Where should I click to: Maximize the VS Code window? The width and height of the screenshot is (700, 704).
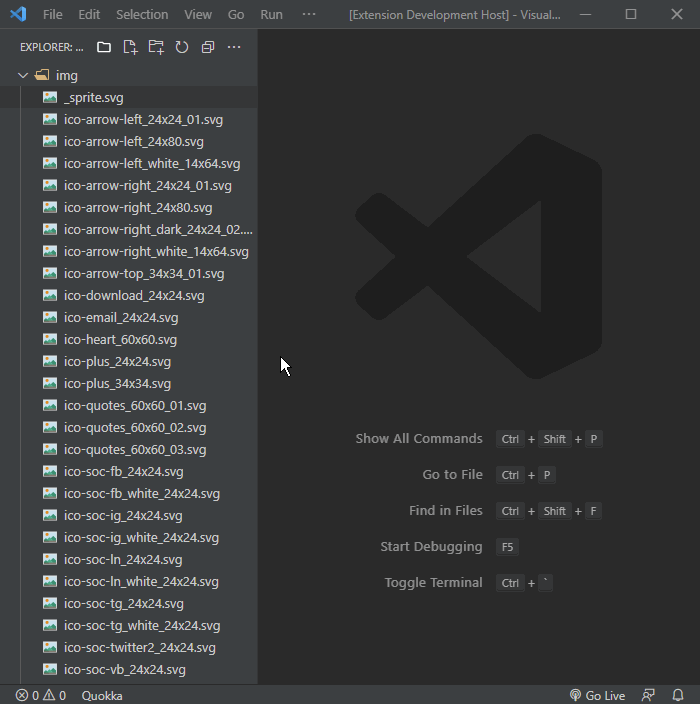(631, 14)
